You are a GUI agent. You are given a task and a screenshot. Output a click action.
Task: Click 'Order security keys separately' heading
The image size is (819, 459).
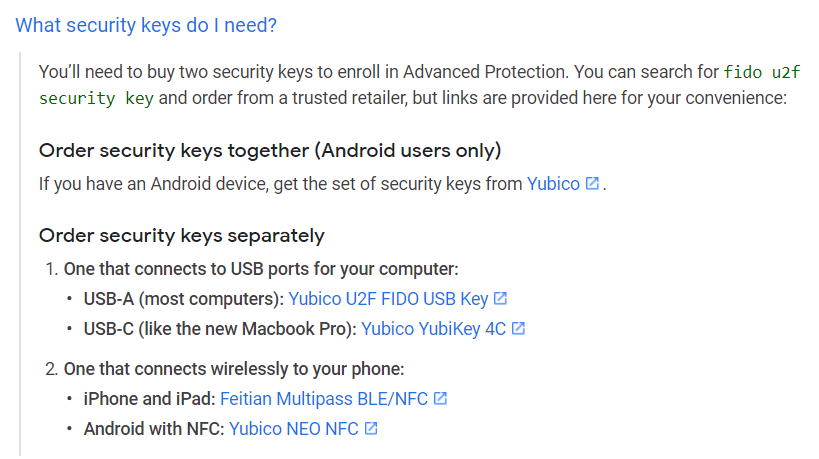point(182,236)
